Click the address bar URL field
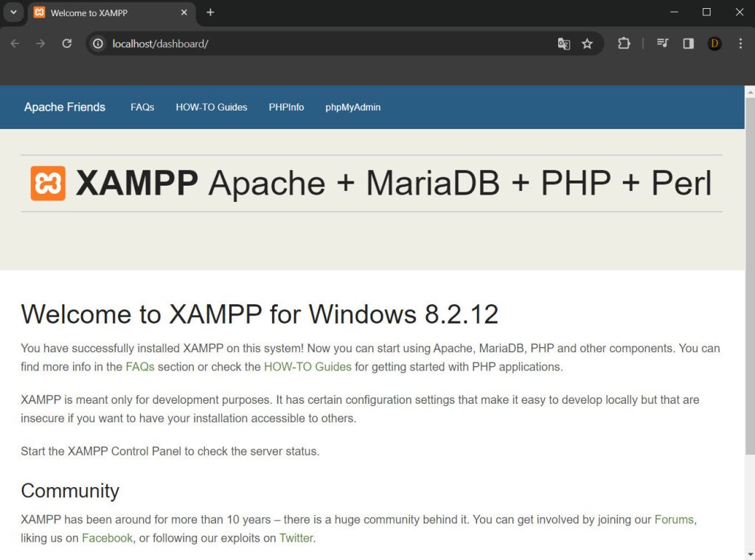The height and width of the screenshot is (560, 755). pos(324,43)
